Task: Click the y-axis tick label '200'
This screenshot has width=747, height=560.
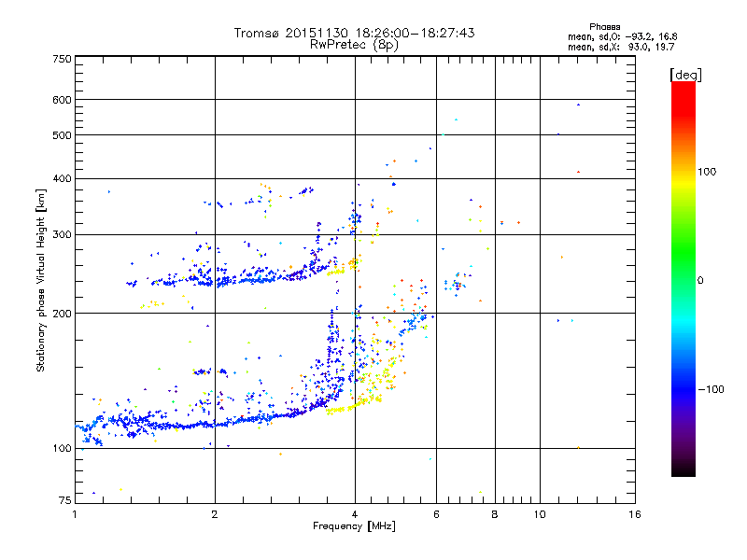Action: click(x=62, y=314)
